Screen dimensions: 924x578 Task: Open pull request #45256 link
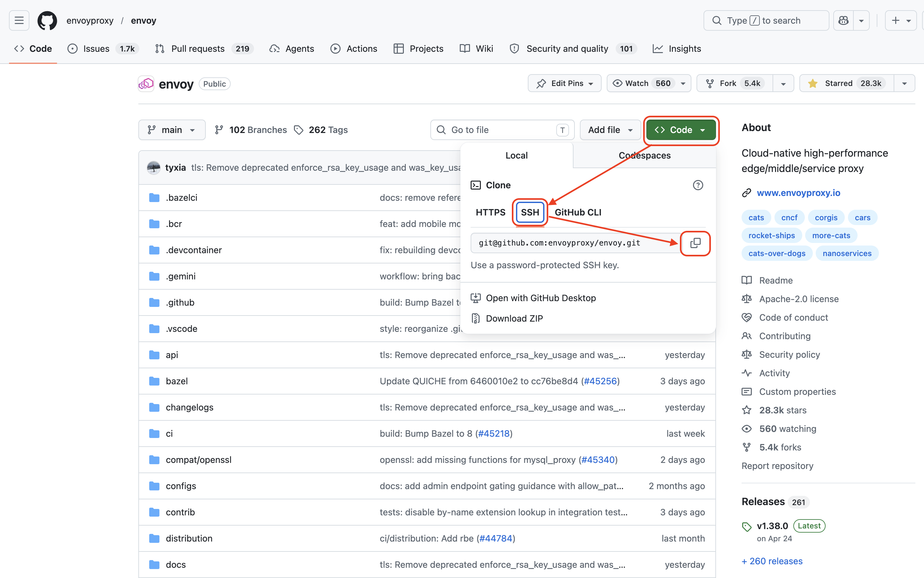pyautogui.click(x=600, y=381)
